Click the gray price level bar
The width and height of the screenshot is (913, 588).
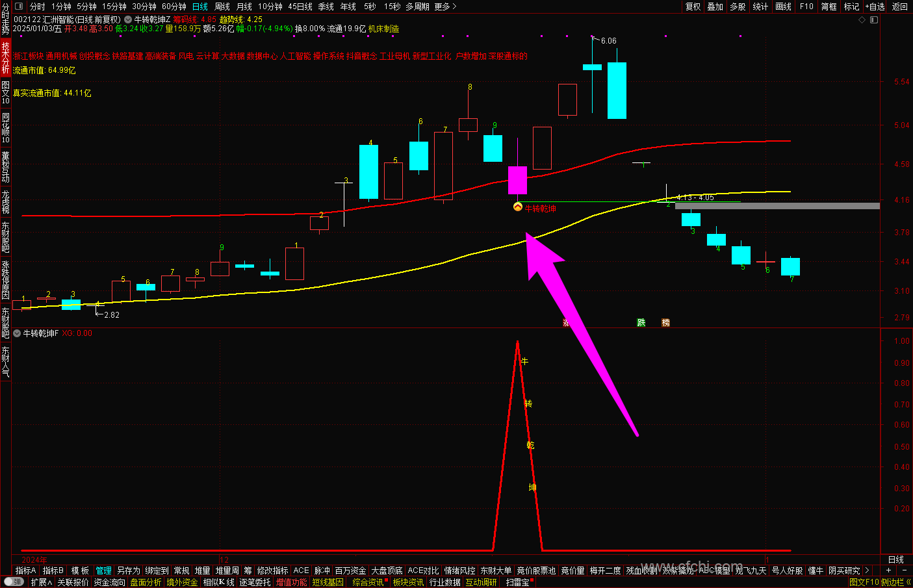(777, 206)
